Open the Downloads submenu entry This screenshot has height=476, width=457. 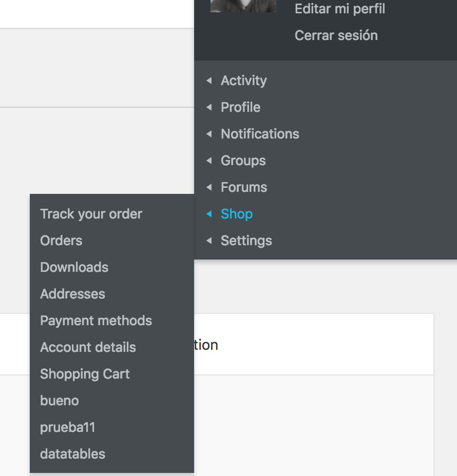(74, 267)
